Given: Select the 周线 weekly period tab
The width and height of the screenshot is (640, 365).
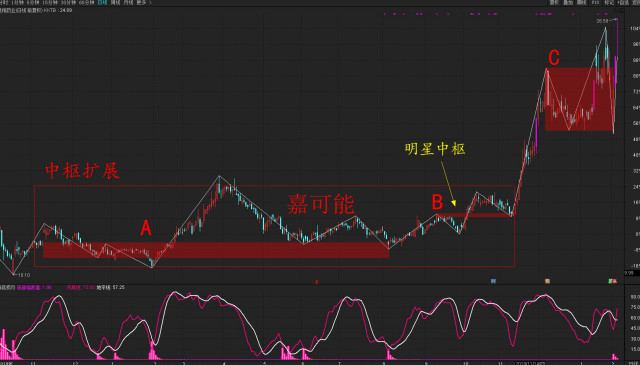Looking at the screenshot, I should click(116, 2).
